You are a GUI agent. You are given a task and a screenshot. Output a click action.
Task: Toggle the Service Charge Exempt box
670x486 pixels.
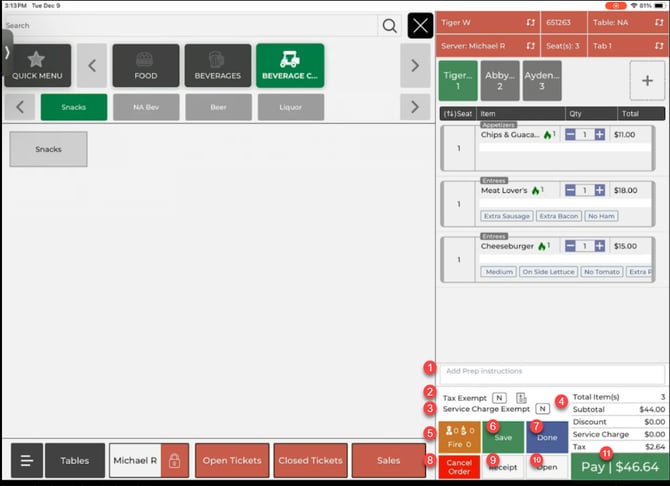click(542, 408)
